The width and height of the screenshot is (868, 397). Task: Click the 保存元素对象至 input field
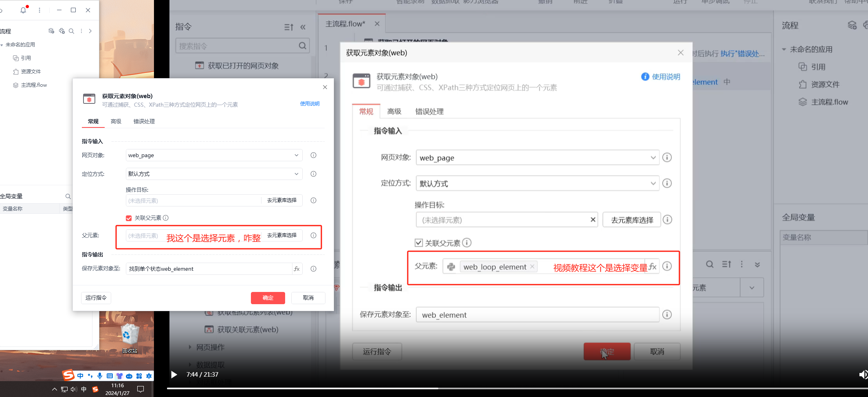[x=209, y=269]
